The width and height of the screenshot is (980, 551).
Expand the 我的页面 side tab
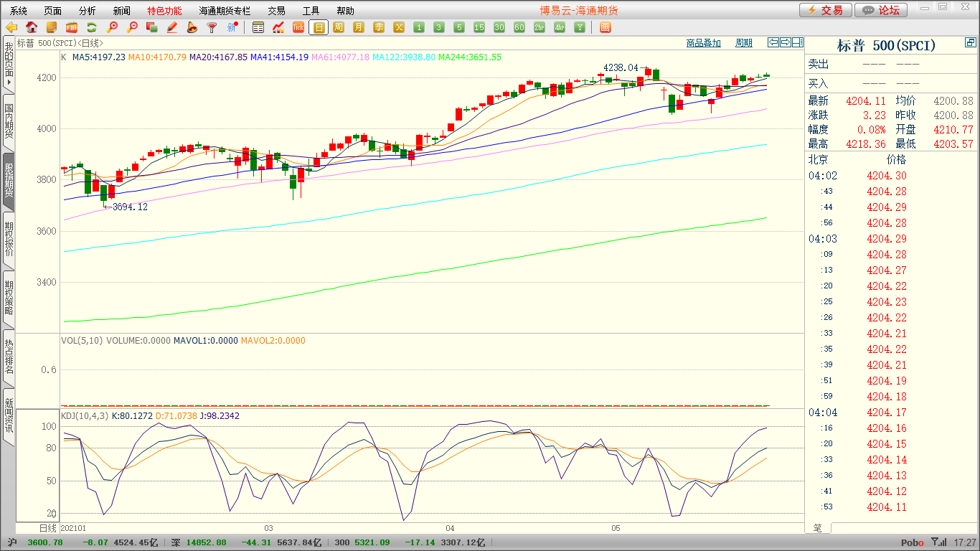[9, 63]
